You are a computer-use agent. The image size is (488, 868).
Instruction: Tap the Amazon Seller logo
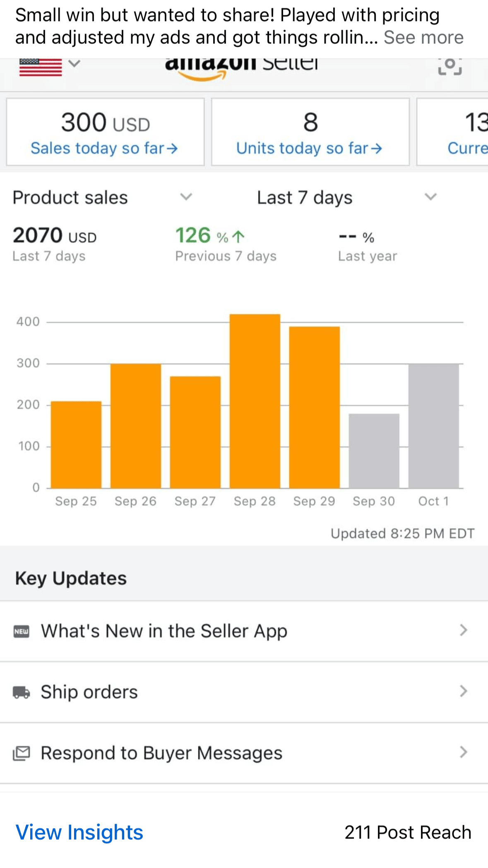point(241,67)
